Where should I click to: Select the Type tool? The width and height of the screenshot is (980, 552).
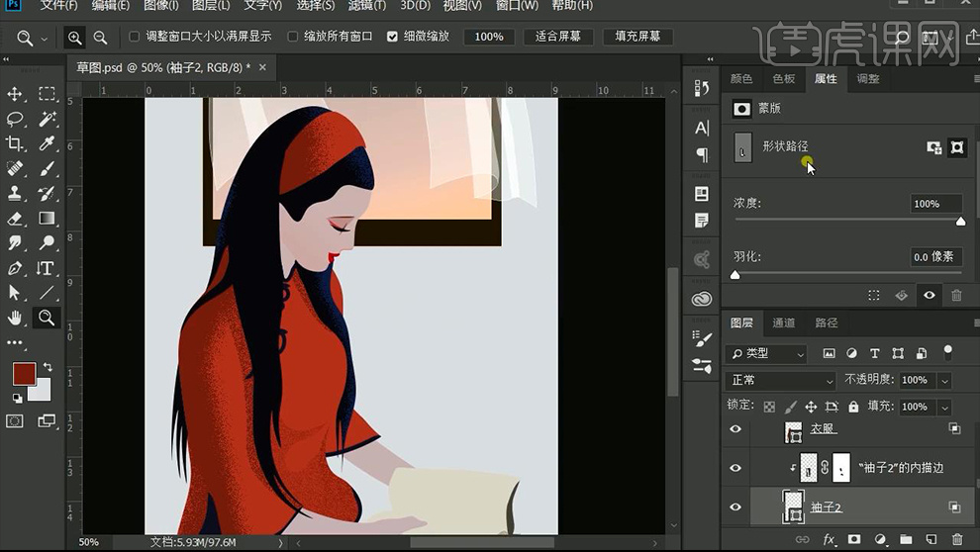[45, 268]
